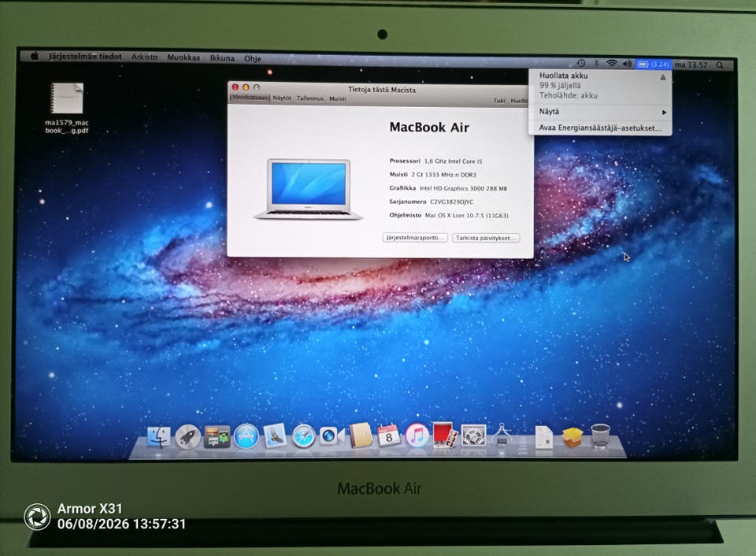
Task: Expand the Näytä submenu arrow
Action: point(665,112)
